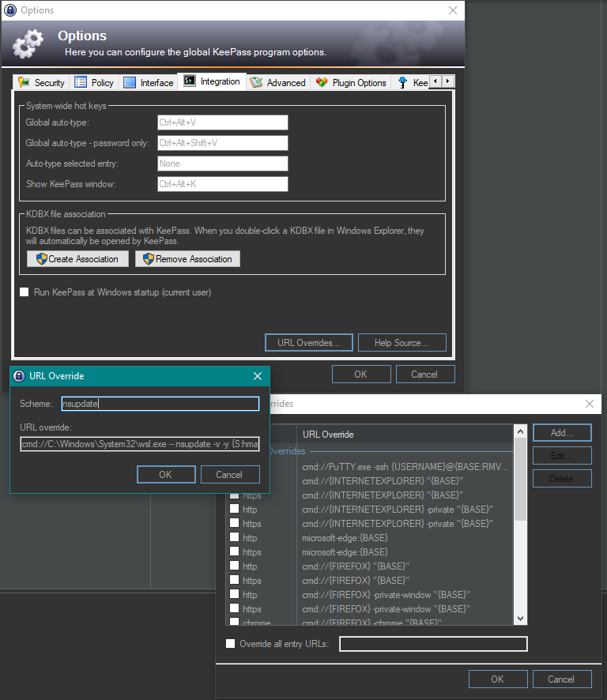This screenshot has height=700, width=607.
Task: Switch to the Security tab
Action: [x=42, y=83]
